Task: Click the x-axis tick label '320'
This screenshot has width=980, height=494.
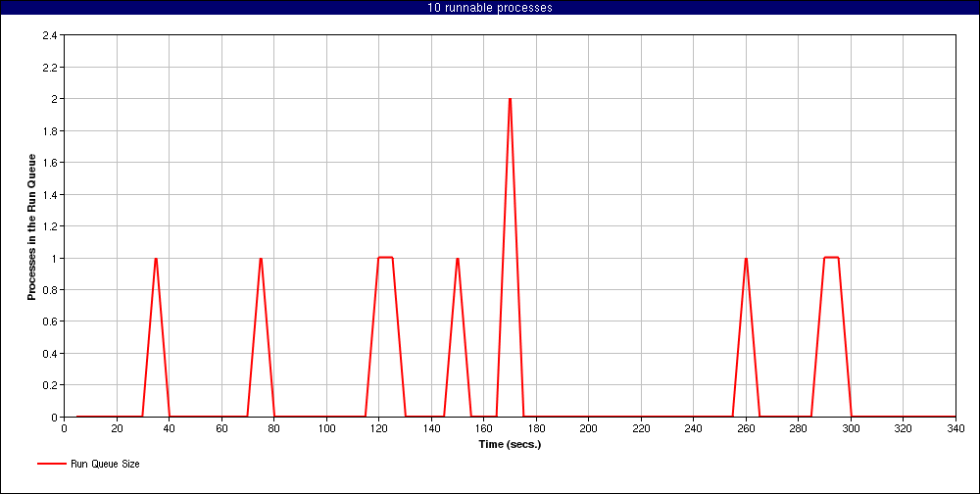Action: coord(904,428)
